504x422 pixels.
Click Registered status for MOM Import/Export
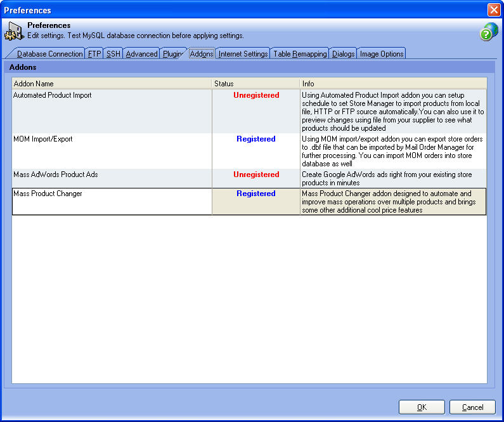(x=256, y=139)
